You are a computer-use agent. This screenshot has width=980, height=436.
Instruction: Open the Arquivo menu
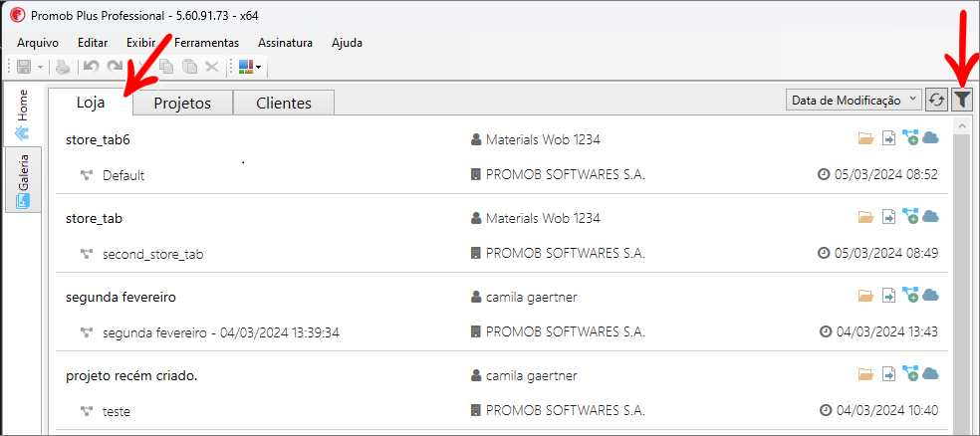[38, 43]
